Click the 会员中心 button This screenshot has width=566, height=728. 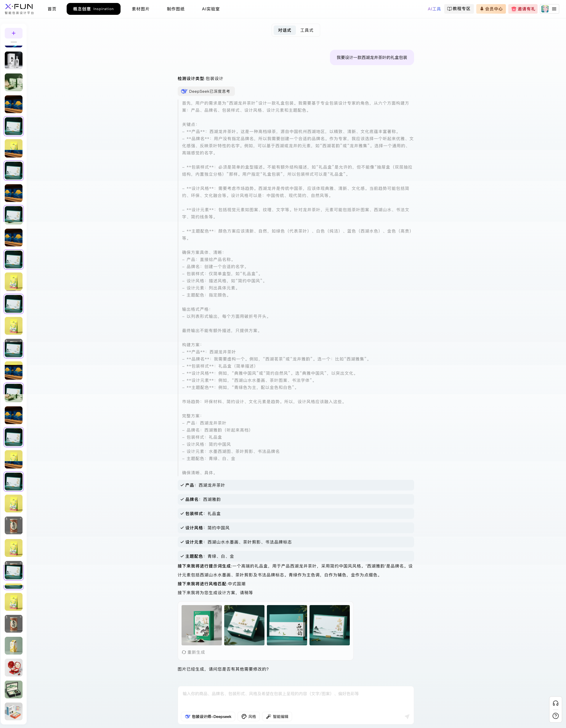tap(491, 9)
